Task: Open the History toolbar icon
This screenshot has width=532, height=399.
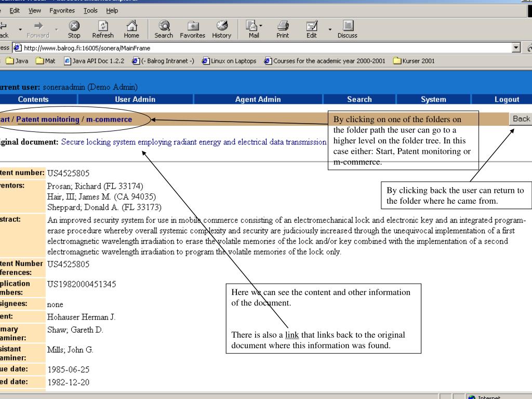Action: [x=221, y=29]
